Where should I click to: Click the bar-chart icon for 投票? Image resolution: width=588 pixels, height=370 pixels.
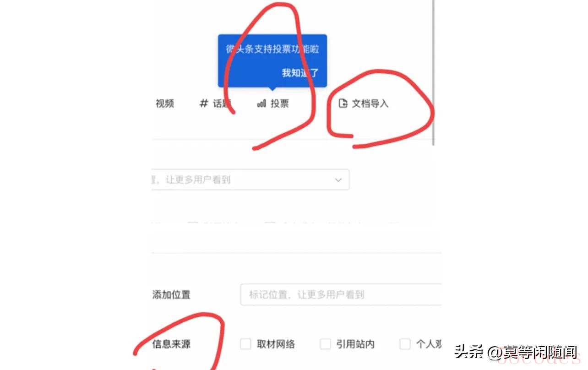[261, 104]
